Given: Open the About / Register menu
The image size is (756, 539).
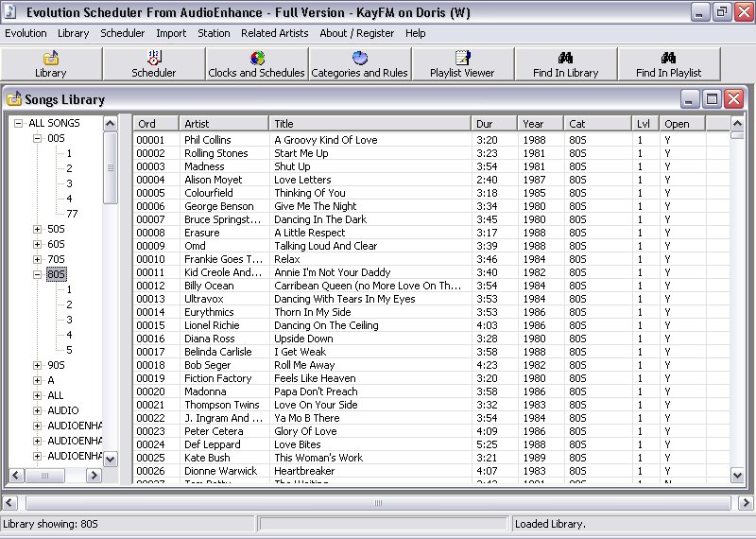Looking at the screenshot, I should pos(357,33).
